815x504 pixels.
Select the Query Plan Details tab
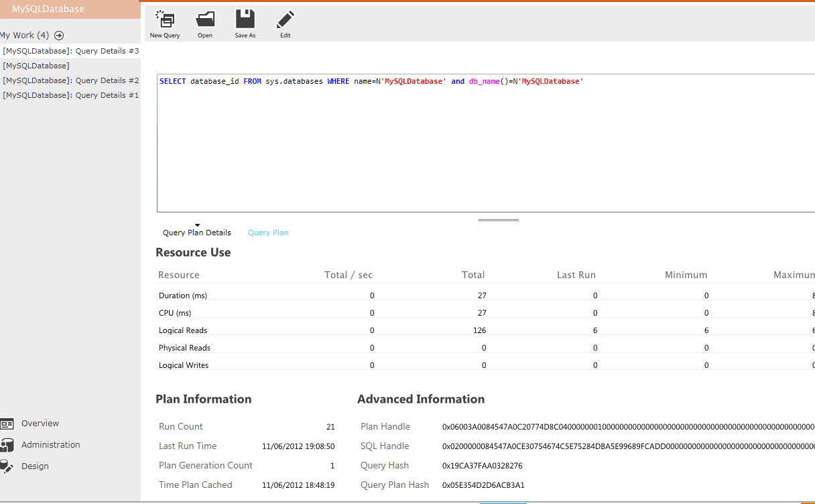coord(197,233)
